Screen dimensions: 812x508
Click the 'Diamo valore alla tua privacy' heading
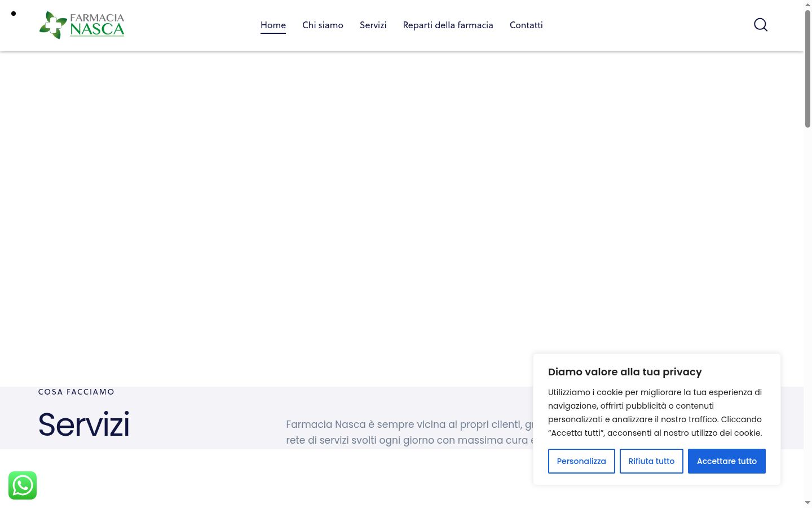pyautogui.click(x=625, y=372)
